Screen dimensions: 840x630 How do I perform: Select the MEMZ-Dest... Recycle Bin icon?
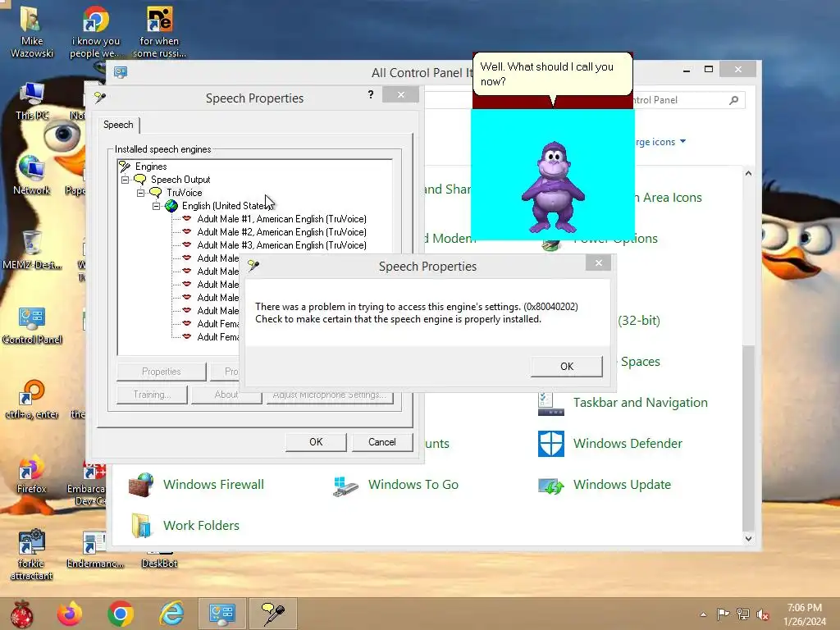click(32, 249)
